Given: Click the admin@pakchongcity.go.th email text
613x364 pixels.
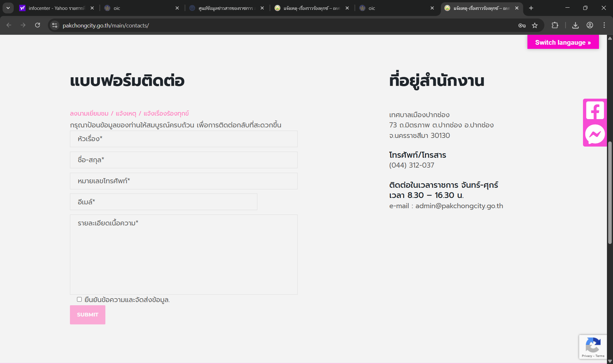Looking at the screenshot, I should click(459, 206).
